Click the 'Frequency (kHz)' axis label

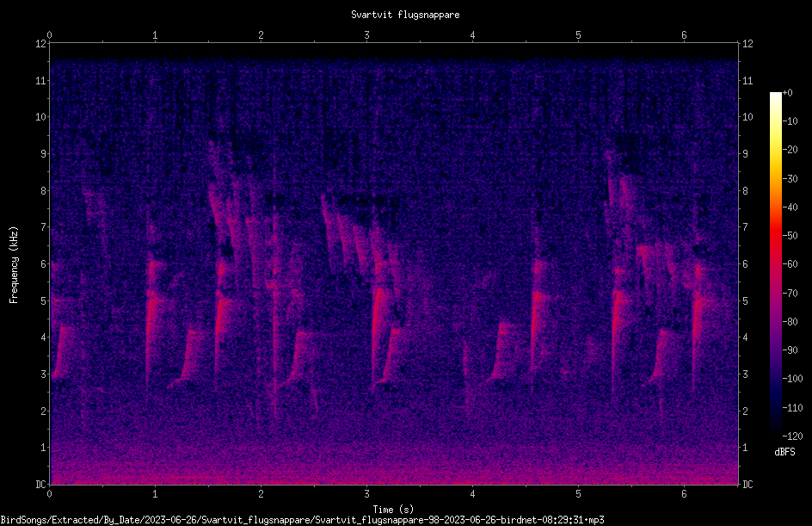[14, 264]
